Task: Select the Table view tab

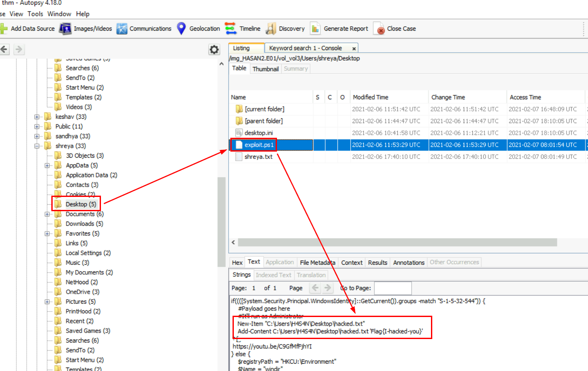Action: pyautogui.click(x=239, y=68)
